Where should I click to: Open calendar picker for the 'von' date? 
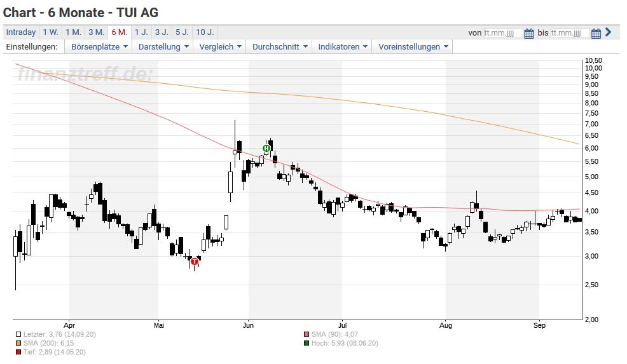pos(528,33)
